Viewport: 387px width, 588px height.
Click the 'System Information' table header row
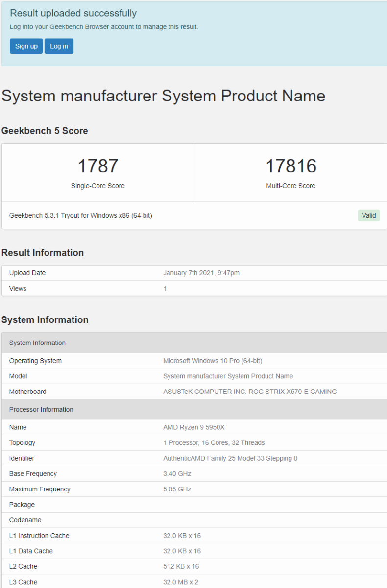(x=194, y=343)
